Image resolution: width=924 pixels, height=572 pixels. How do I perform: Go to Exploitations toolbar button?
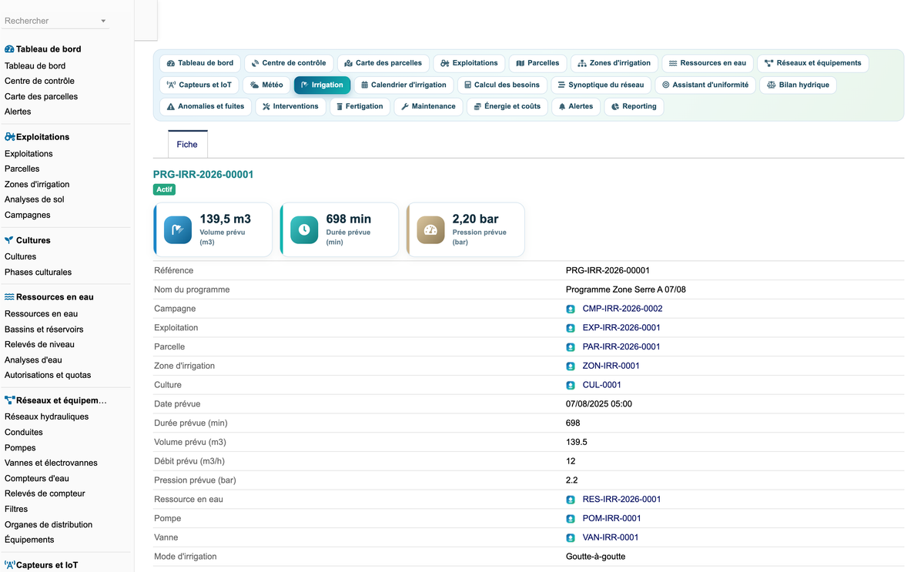tap(469, 63)
